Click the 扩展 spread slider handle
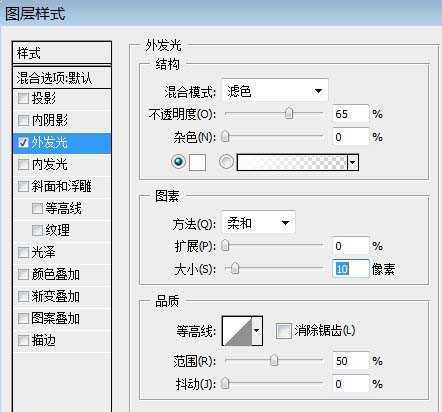The height and width of the screenshot is (412, 442). (x=226, y=246)
